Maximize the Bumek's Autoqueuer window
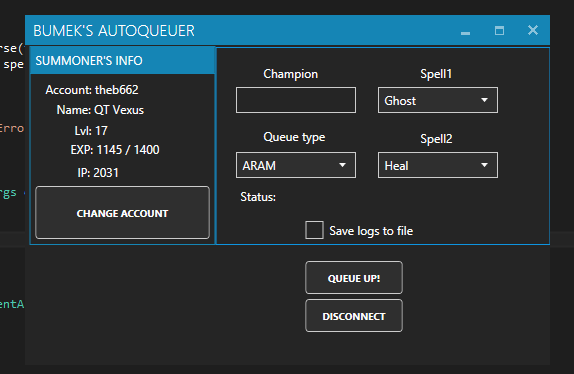 pos(499,30)
